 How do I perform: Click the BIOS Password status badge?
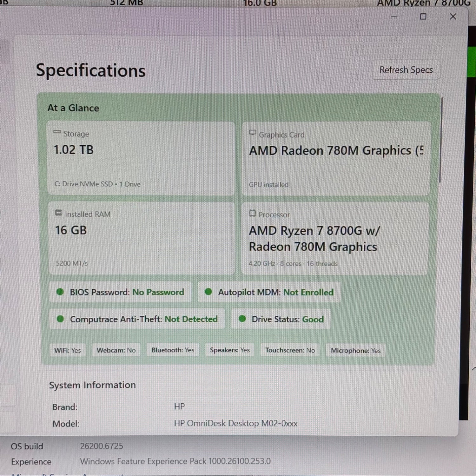click(120, 292)
